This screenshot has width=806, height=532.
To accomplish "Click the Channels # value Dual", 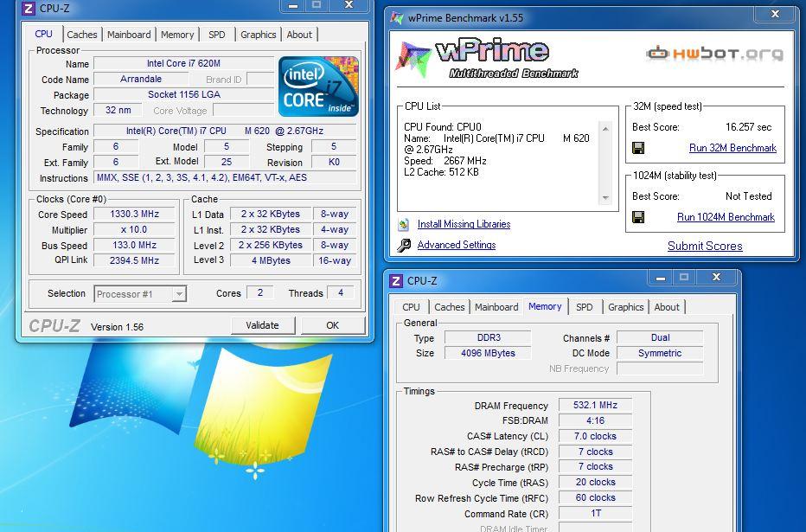I will 660,337.
